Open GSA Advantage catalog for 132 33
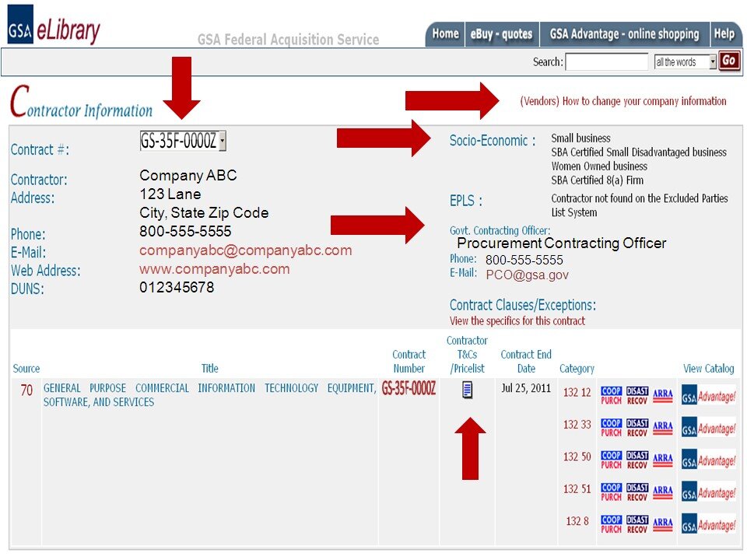The height and width of the screenshot is (560, 747). [x=708, y=429]
